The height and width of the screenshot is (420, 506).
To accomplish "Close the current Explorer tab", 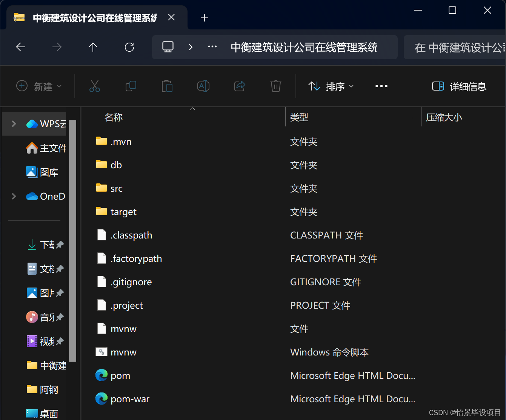I will point(171,17).
